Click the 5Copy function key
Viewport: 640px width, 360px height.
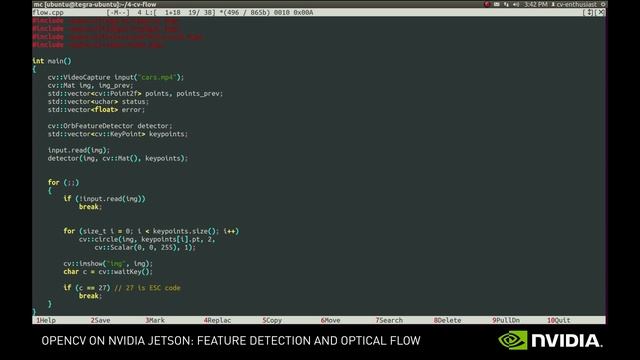click(272, 320)
